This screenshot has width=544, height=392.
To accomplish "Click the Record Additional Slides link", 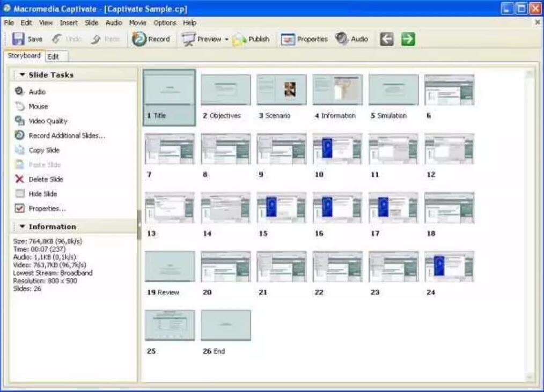I will pyautogui.click(x=67, y=135).
